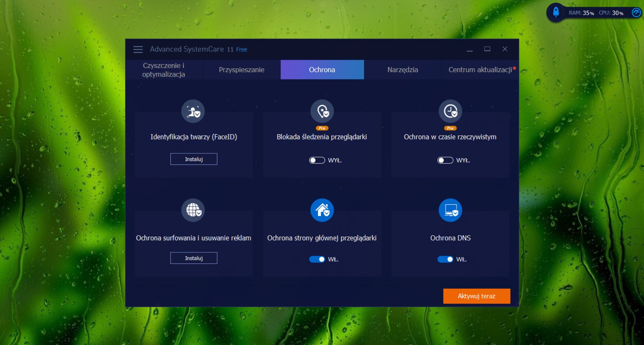Click the FaceID face identification icon
This screenshot has height=345, width=644.
coord(193,111)
